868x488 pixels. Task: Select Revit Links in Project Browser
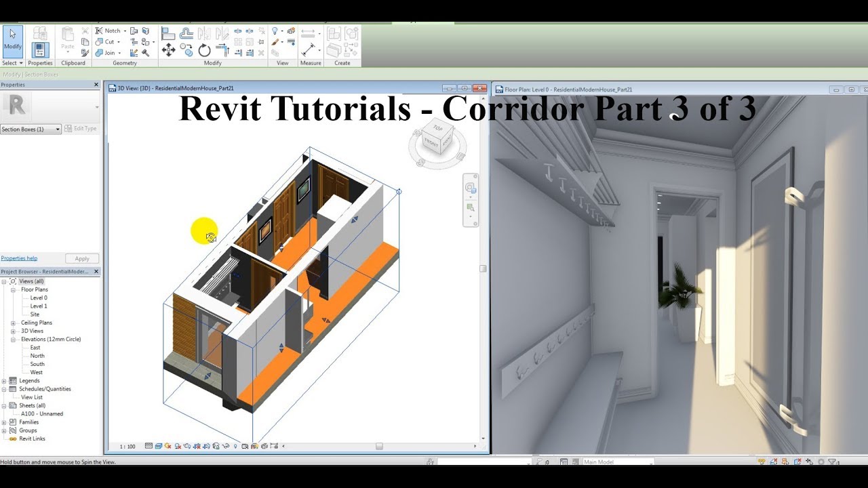(33, 439)
